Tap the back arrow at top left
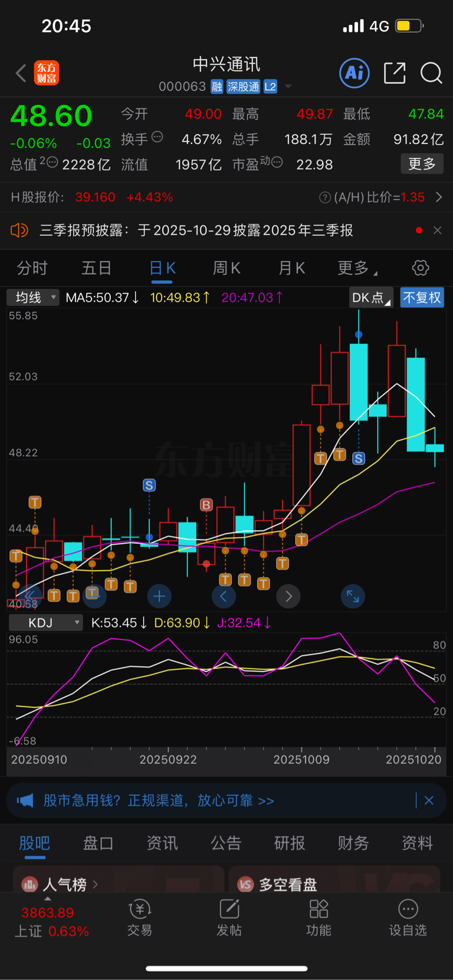Screen dimensions: 453x980 coord(21,73)
